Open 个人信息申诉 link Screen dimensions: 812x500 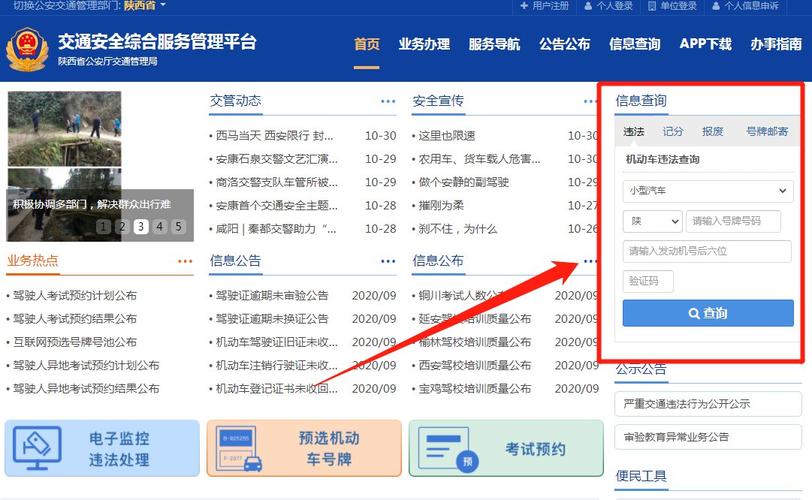[x=745, y=6]
